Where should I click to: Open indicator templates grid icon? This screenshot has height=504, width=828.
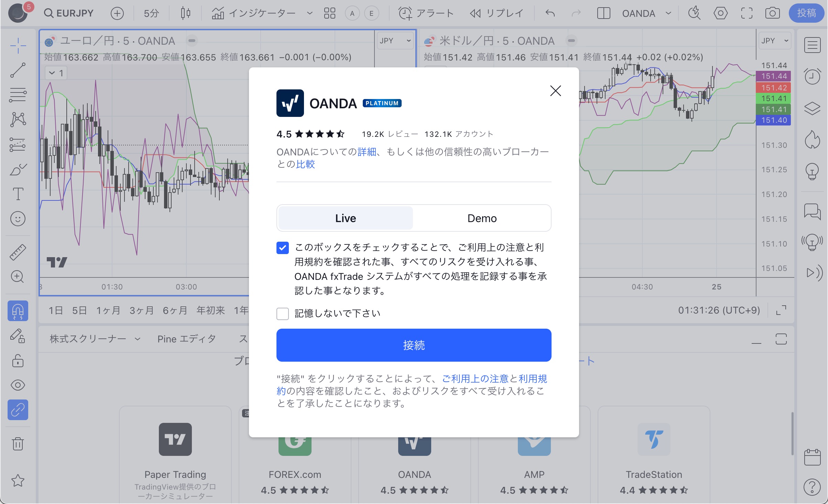coord(329,13)
